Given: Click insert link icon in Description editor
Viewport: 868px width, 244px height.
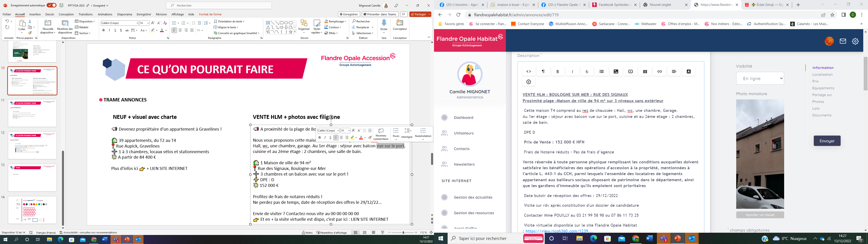Looking at the screenshot, I should pyautogui.click(x=659, y=71).
